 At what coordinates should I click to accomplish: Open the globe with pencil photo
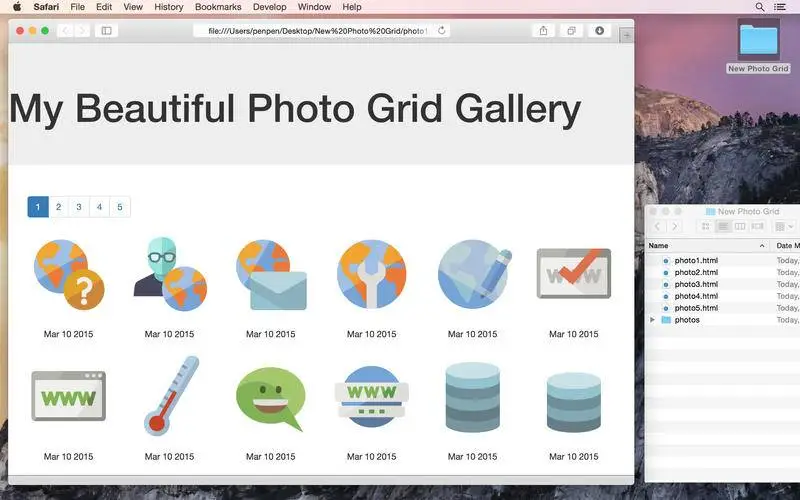pyautogui.click(x=474, y=274)
